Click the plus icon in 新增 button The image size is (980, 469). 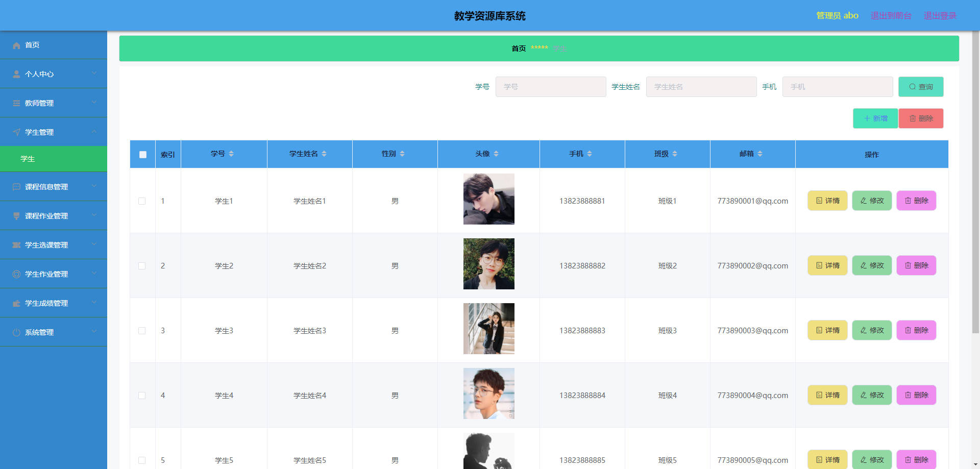pos(867,118)
